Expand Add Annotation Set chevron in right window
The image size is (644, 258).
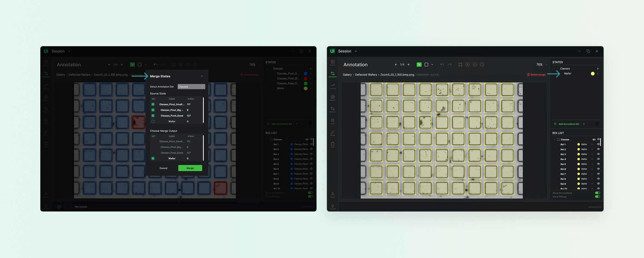coord(584,124)
